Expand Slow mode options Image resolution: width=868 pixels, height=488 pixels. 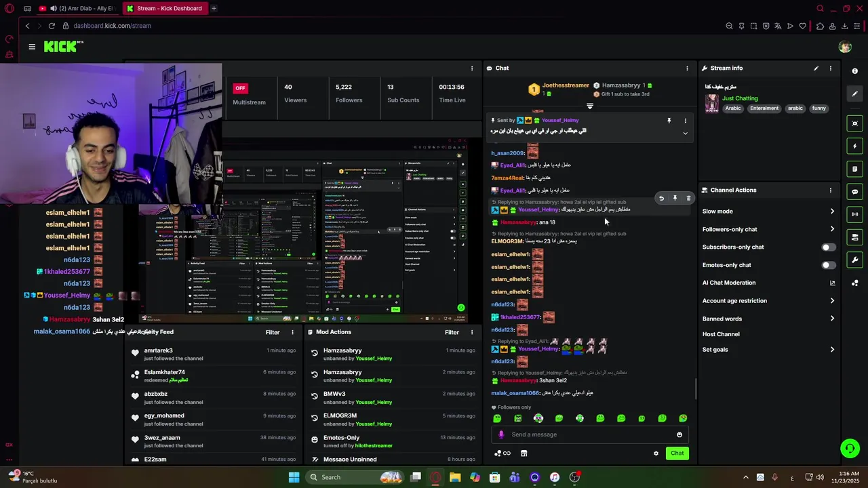click(832, 211)
